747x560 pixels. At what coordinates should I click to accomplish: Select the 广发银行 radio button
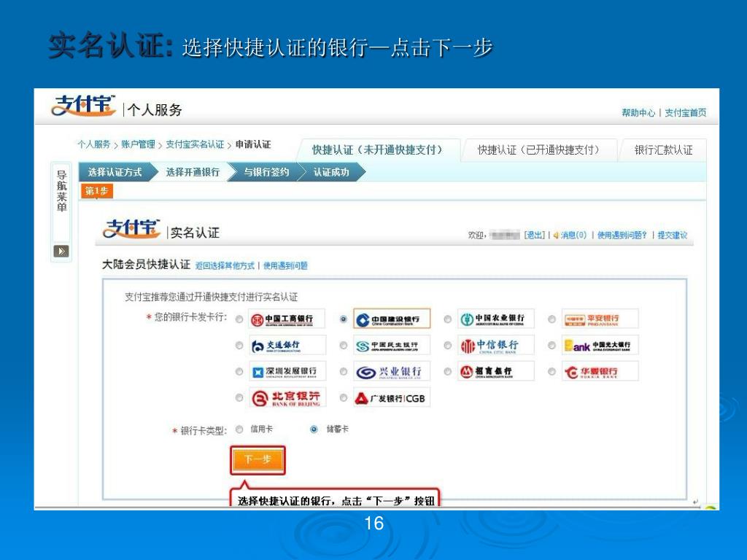coord(344,397)
